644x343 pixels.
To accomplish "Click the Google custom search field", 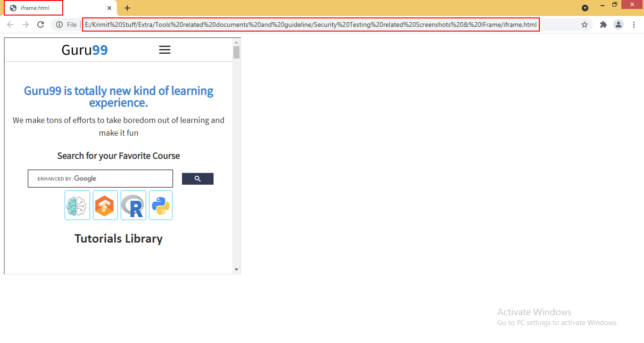I will (x=100, y=179).
